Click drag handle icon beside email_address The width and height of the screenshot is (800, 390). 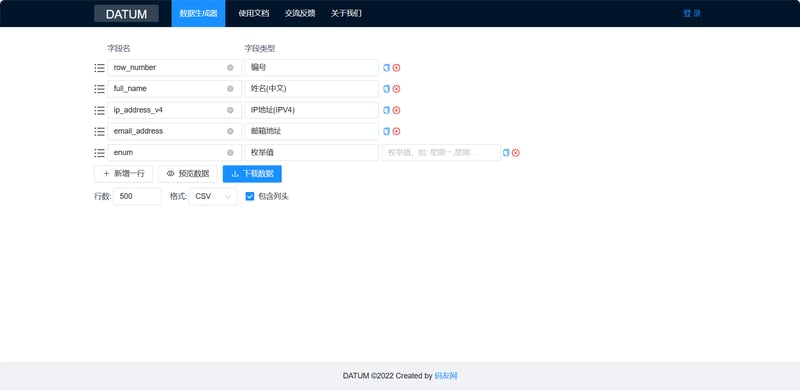[99, 131]
